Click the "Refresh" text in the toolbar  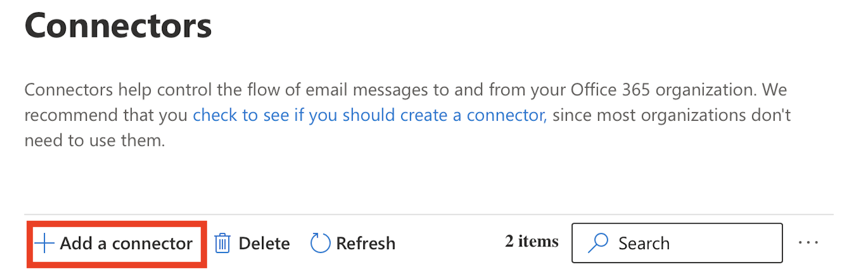click(366, 244)
